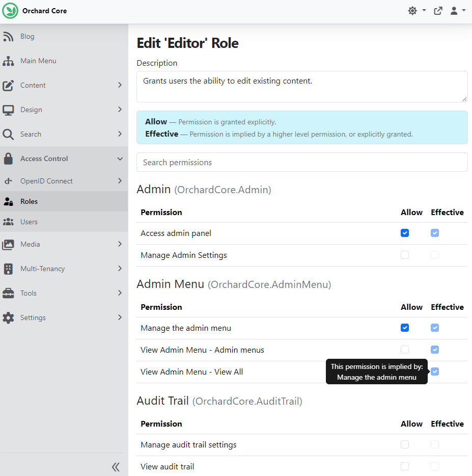Click the Media images icon

point(8,245)
